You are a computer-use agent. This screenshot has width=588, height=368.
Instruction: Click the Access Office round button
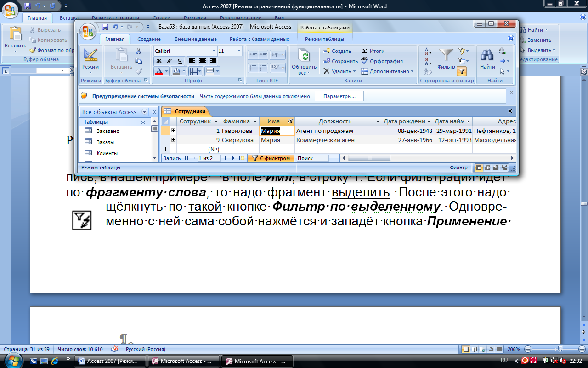[88, 31]
